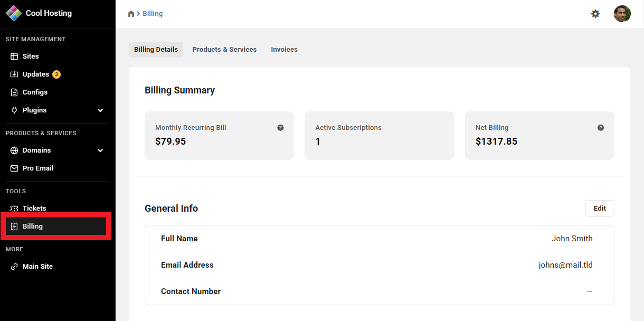Click the Domains globe icon
Image resolution: width=644 pixels, height=321 pixels.
[x=14, y=150]
